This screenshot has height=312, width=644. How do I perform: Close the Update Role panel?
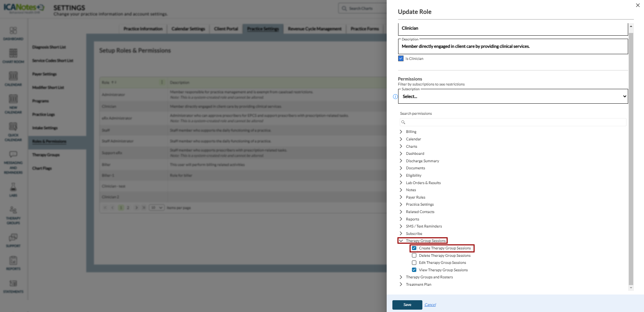[x=638, y=5]
